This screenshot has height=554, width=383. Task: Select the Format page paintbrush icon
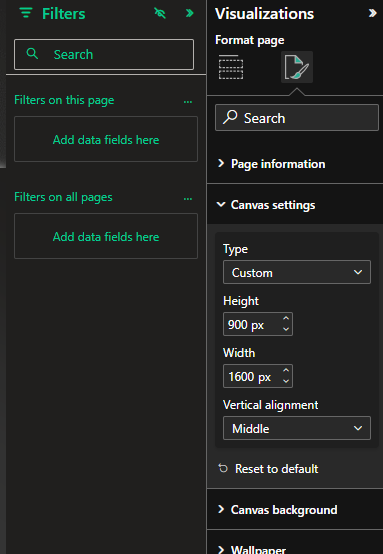[297, 67]
